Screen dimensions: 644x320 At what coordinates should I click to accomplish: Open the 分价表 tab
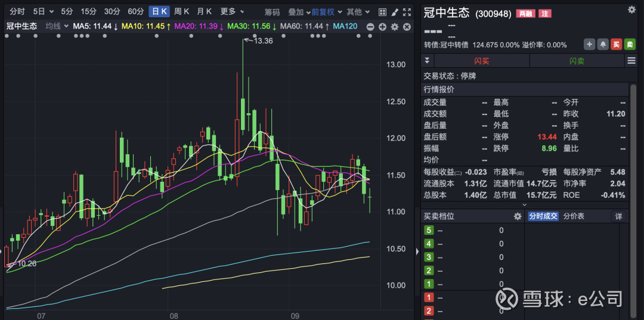(x=574, y=216)
